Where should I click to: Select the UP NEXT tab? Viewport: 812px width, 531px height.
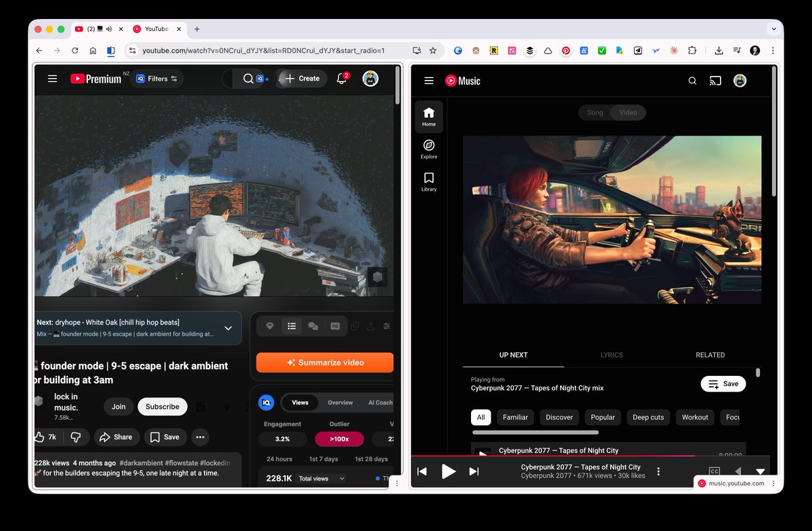[x=514, y=355]
